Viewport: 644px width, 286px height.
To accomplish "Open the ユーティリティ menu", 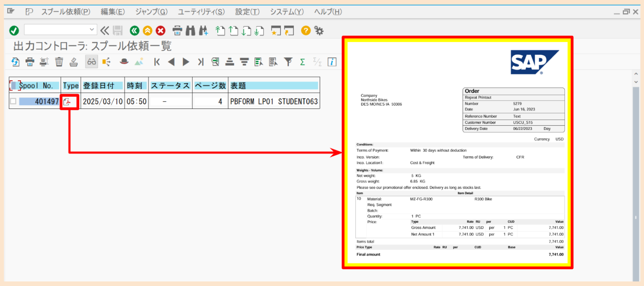I will (x=201, y=12).
